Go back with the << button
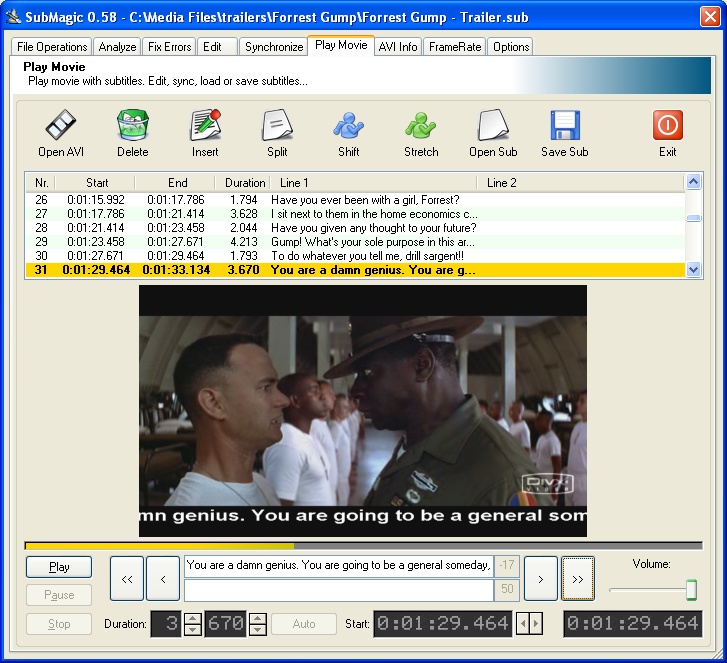This screenshot has height=663, width=727. (126, 578)
